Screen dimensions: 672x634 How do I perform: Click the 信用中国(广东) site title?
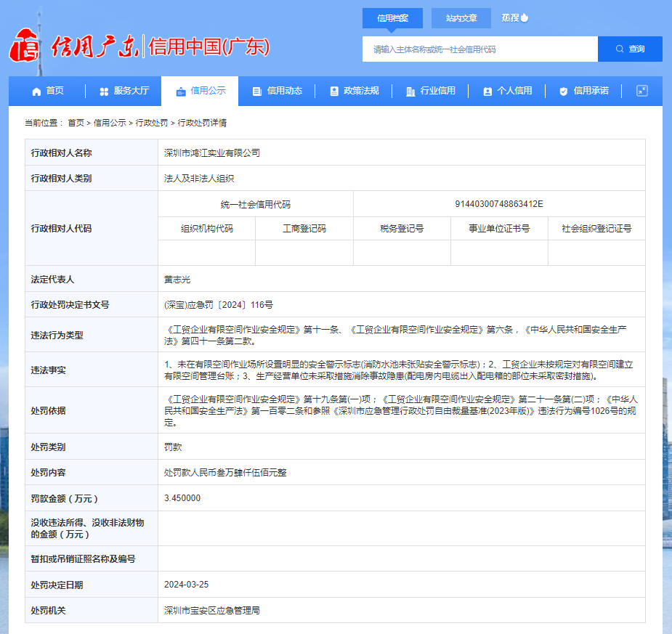click(209, 46)
